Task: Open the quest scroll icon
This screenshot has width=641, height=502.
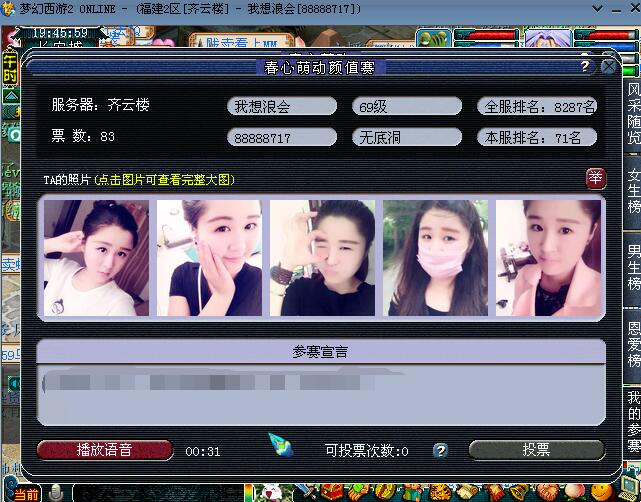Action: click(466, 492)
